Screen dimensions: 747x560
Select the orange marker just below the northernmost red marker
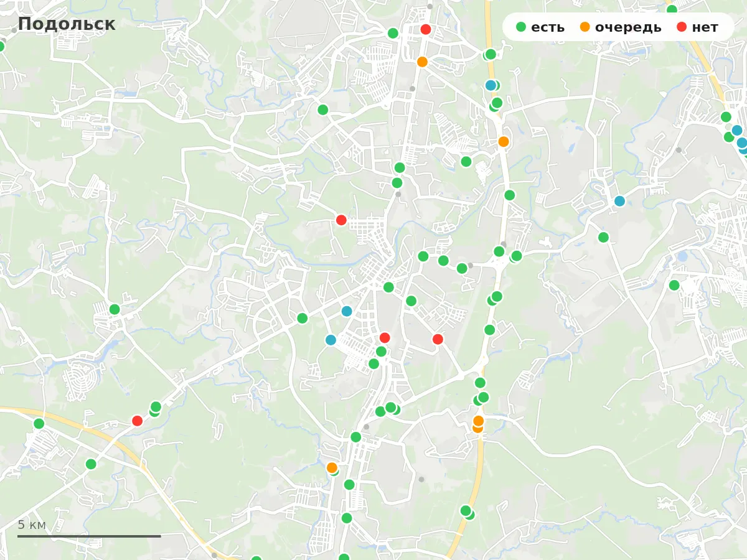(422, 62)
